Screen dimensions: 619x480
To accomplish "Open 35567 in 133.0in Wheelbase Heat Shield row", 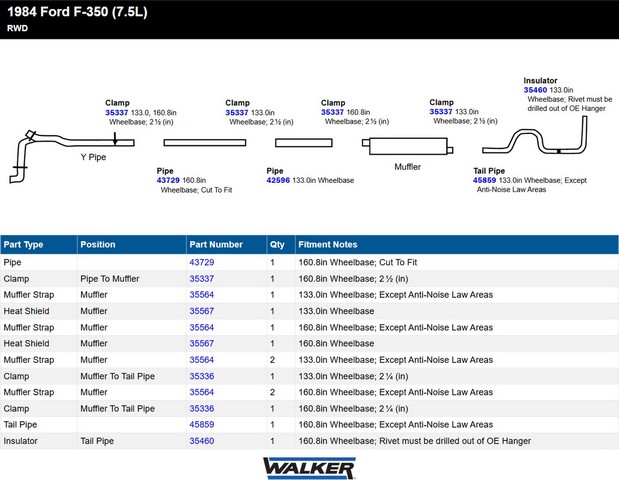I will tap(202, 311).
